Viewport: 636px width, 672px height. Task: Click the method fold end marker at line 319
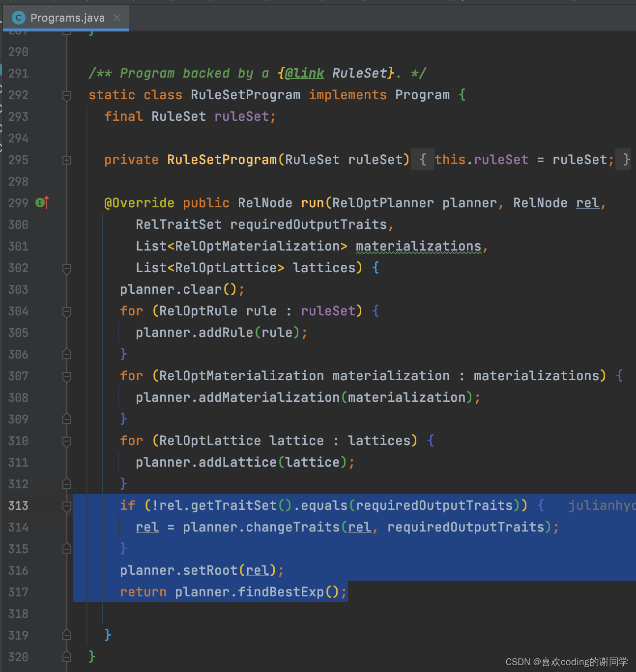click(x=67, y=635)
